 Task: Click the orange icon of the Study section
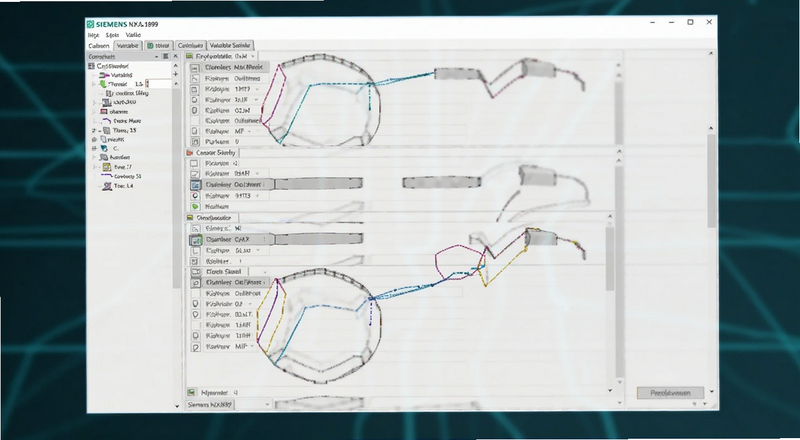(x=190, y=153)
